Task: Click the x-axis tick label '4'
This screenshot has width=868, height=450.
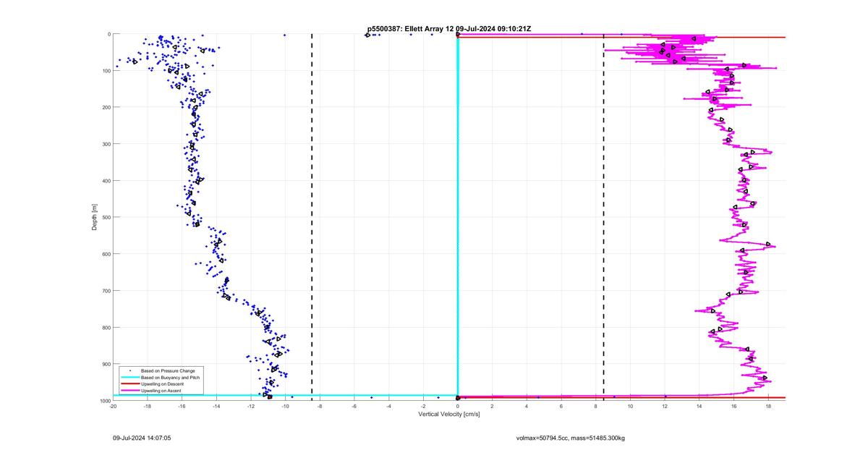Action: tap(527, 406)
